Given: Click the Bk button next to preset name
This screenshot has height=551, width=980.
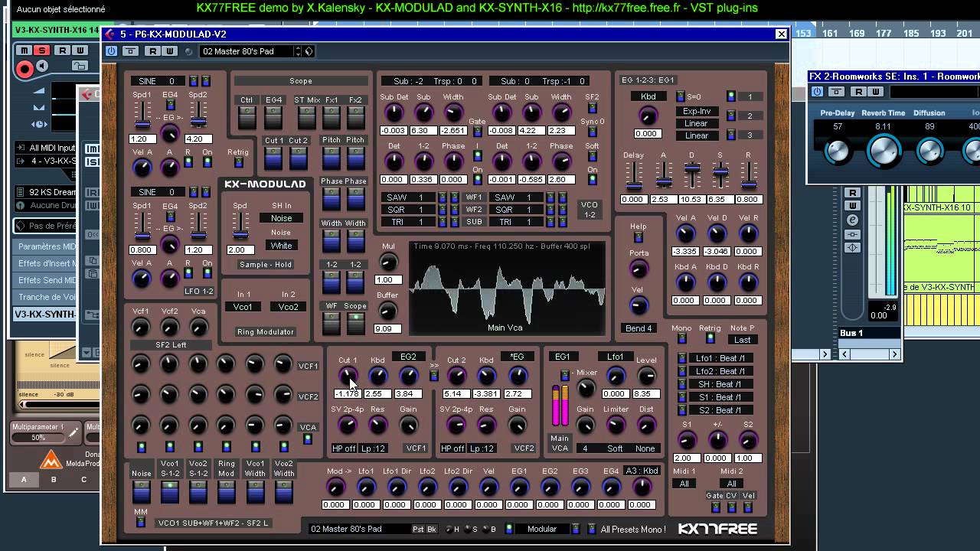Looking at the screenshot, I should [432, 529].
